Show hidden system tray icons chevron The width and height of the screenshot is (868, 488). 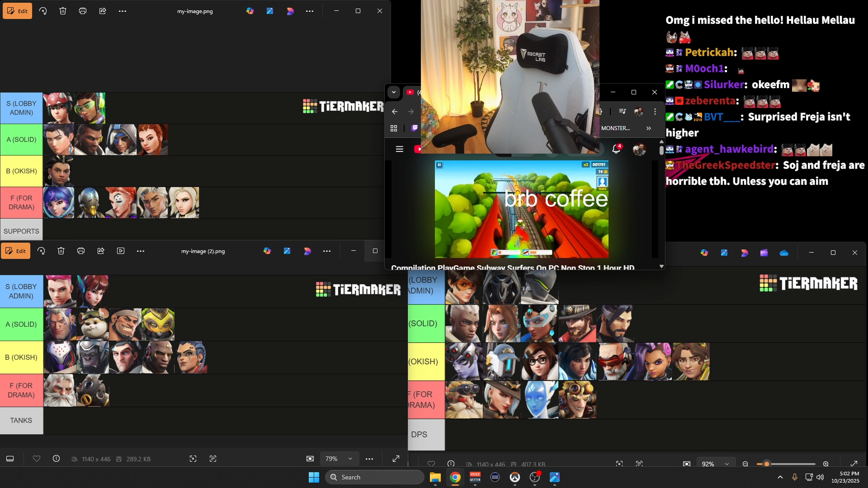[x=780, y=477]
